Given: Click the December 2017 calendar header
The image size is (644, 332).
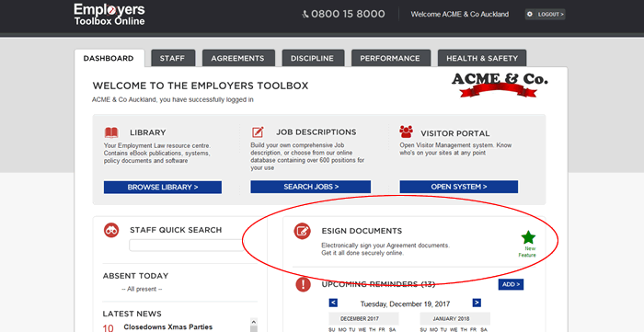Looking at the screenshot, I should click(363, 318).
